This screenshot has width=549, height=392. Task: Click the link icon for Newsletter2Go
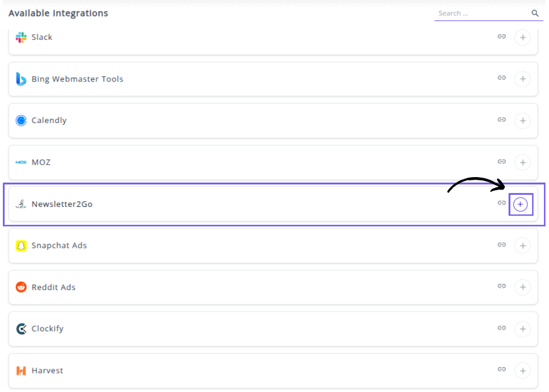tap(501, 203)
